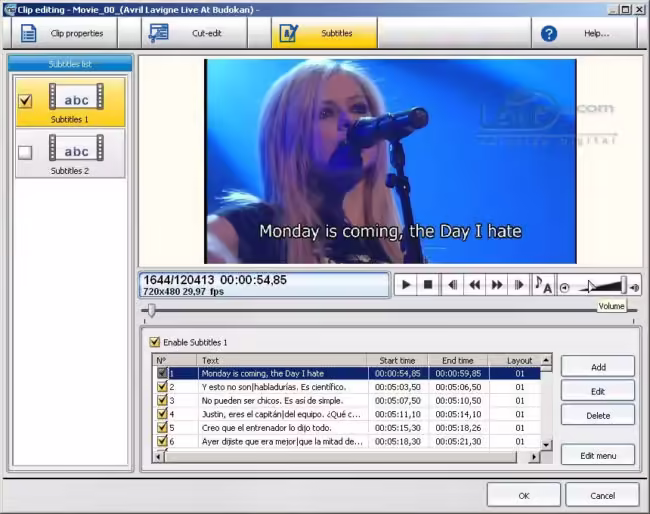Select the Subtitles 1 abc thumbnail
Image resolution: width=650 pixels, height=514 pixels.
76,97
